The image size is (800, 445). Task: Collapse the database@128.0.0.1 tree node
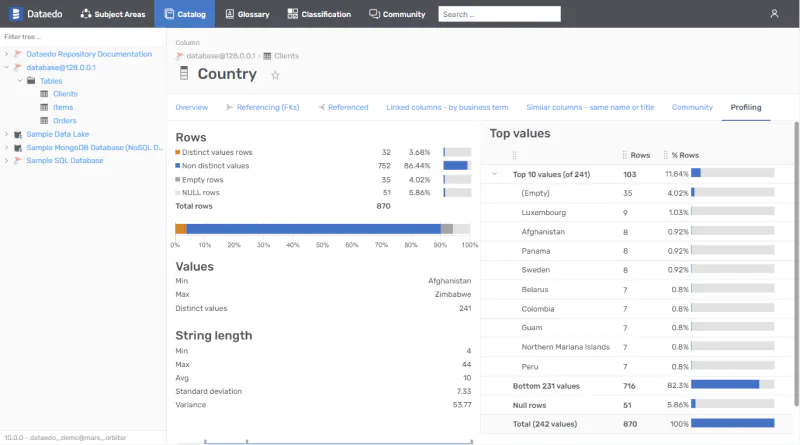(x=6, y=67)
